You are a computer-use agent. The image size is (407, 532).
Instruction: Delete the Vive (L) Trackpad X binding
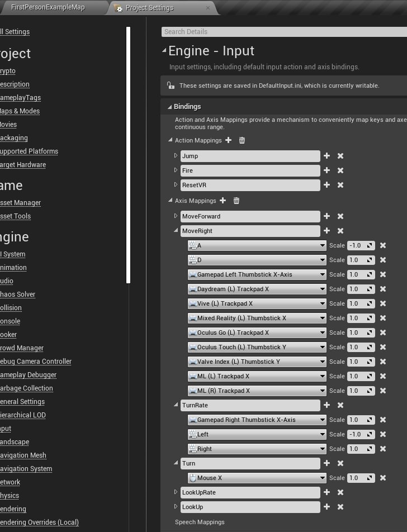coord(383,303)
